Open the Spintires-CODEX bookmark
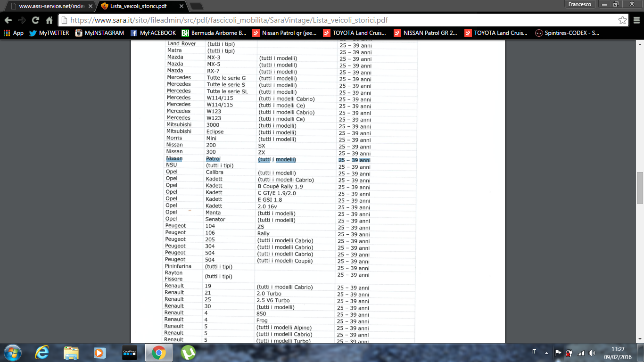Image resolution: width=644 pixels, height=362 pixels. 567,33
